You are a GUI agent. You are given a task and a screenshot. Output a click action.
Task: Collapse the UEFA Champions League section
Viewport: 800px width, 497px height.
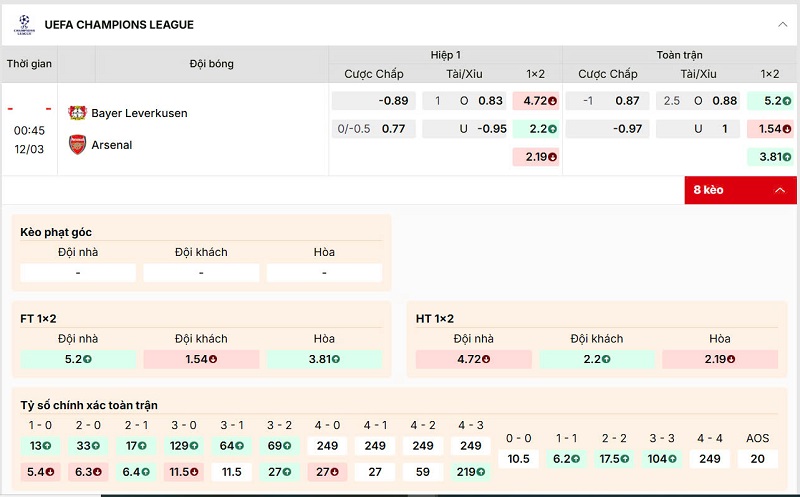781,24
